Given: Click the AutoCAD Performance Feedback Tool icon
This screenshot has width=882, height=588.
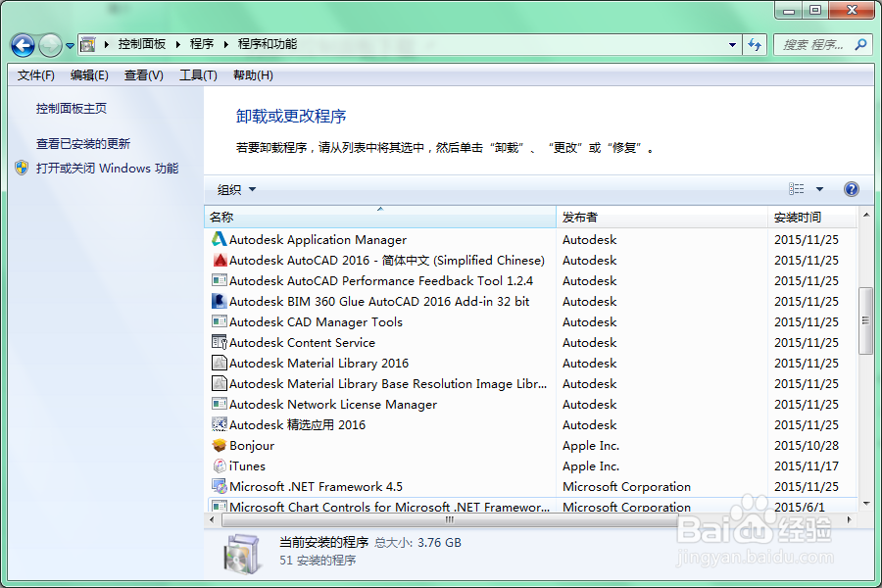Looking at the screenshot, I should (220, 280).
